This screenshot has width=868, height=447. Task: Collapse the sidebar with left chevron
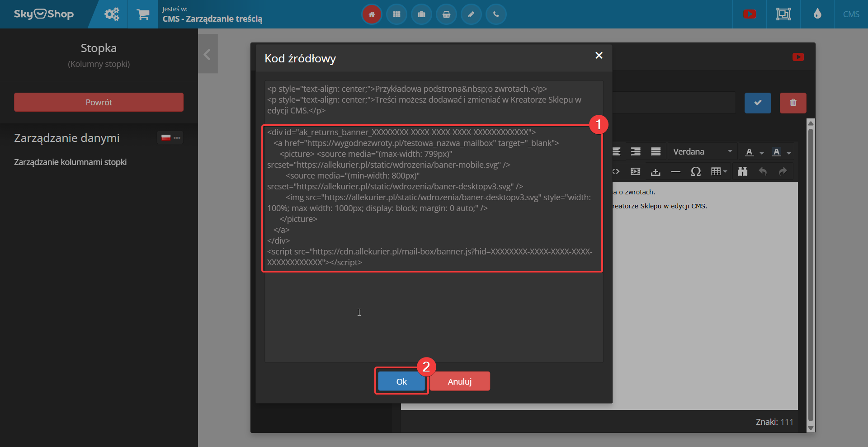pyautogui.click(x=208, y=54)
